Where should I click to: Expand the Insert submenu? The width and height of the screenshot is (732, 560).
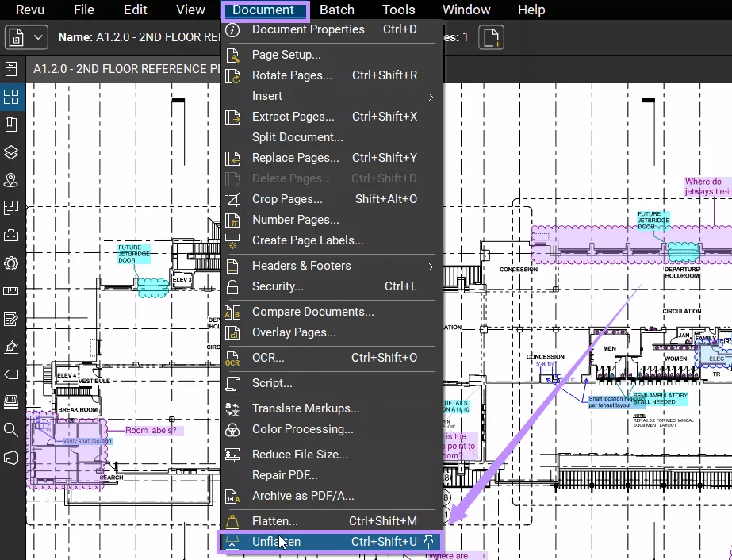coord(266,96)
